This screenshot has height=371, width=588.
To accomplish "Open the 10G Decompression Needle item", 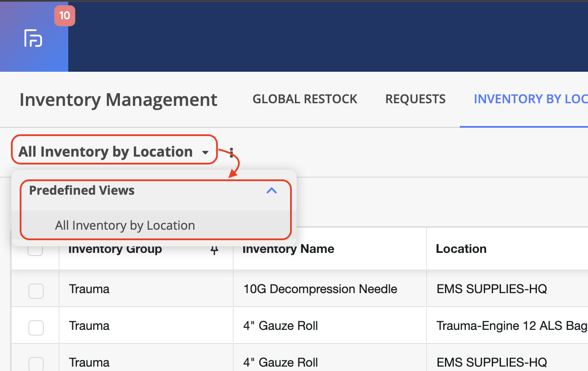I will click(320, 289).
